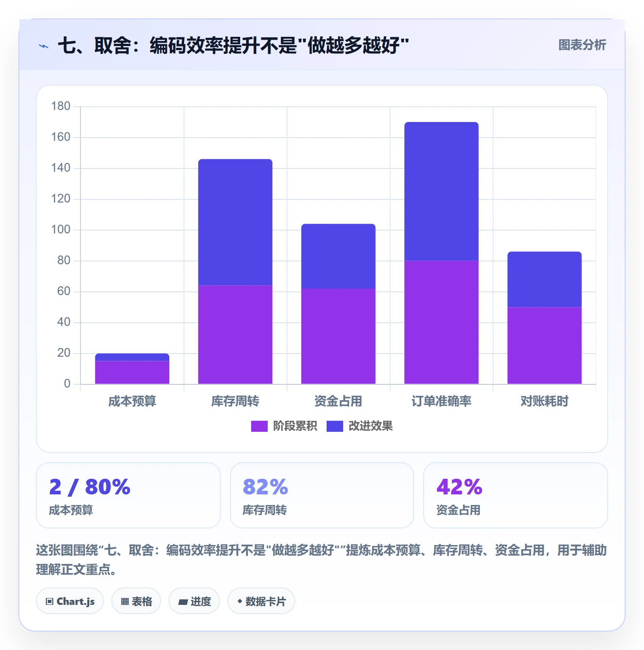Click the 图表分析 label in the header
The width and height of the screenshot is (644, 650).
point(582,45)
